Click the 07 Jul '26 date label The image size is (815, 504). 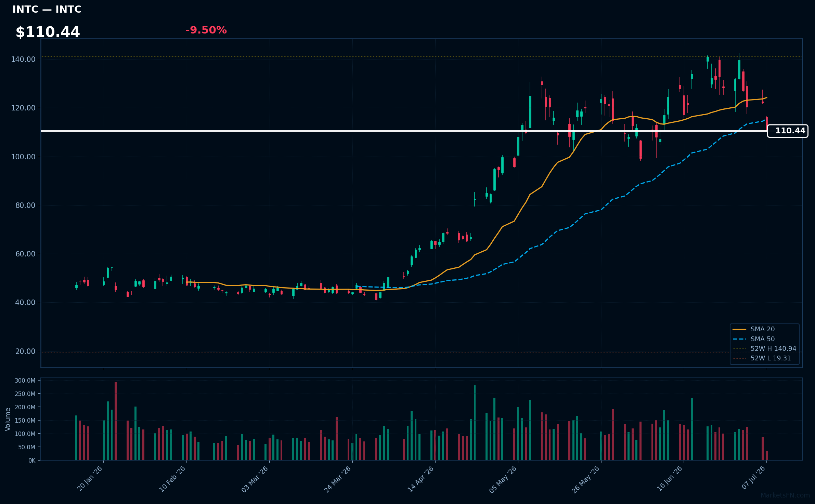click(x=753, y=478)
